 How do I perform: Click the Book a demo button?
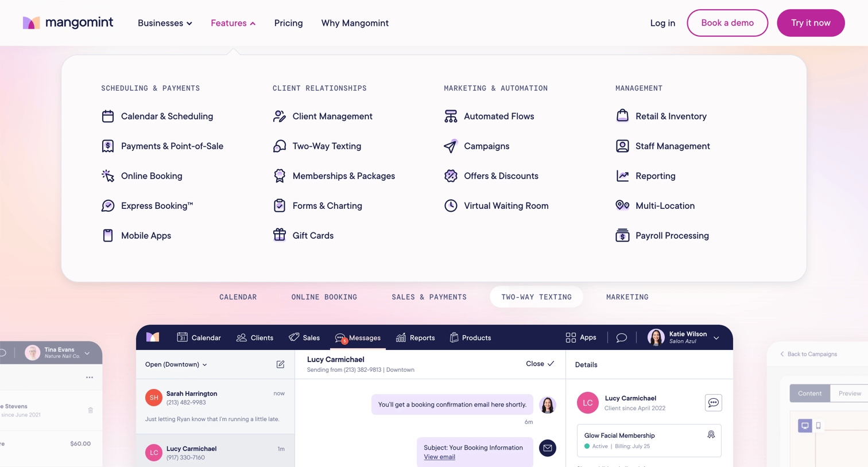click(727, 23)
